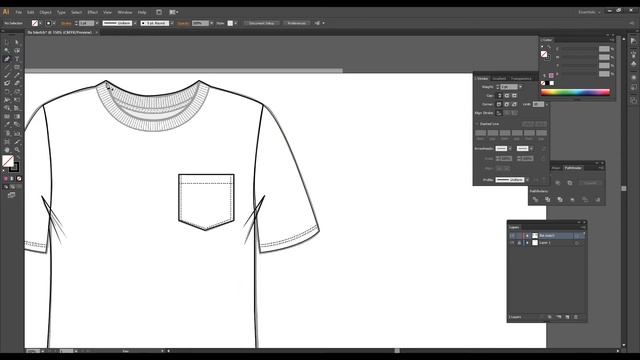Open the Window menu

click(124, 12)
